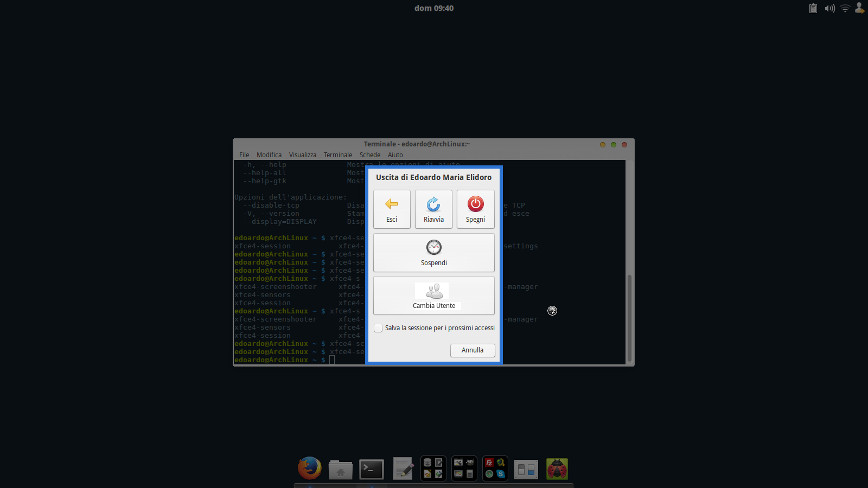This screenshot has height=488, width=868.
Task: Open the home folder in dock
Action: [340, 470]
